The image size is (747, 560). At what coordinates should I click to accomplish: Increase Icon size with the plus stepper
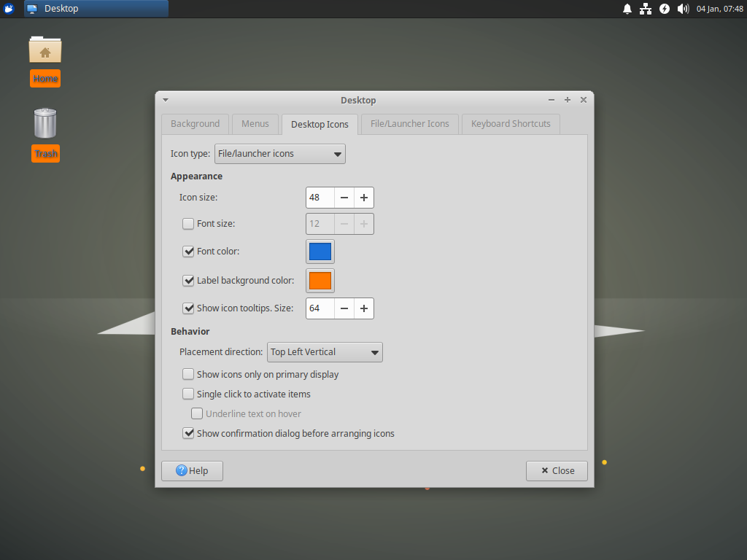click(363, 197)
